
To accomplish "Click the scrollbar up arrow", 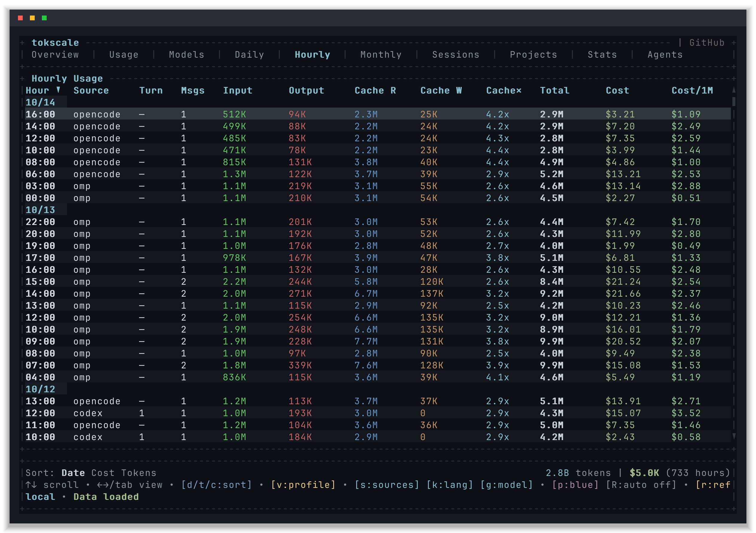I will coord(734,90).
